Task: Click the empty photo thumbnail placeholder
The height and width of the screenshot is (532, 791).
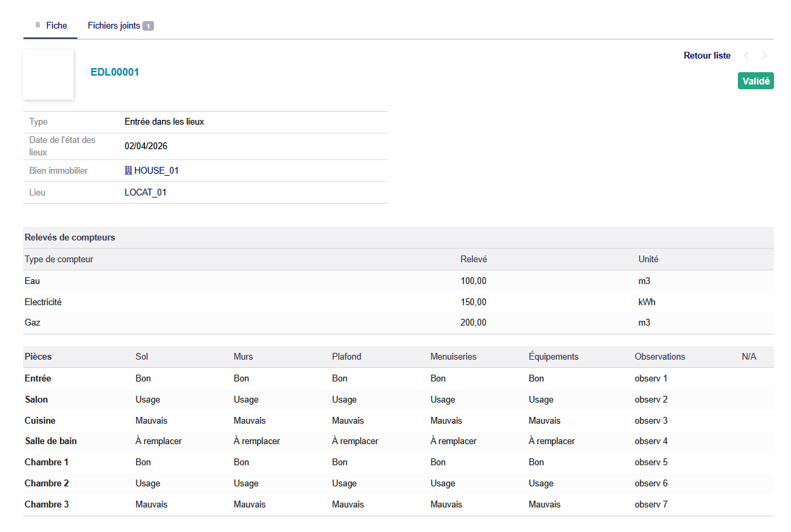Action: [48, 74]
